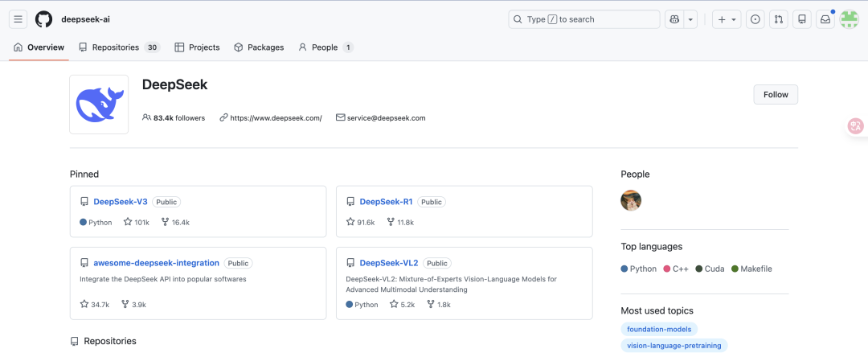The height and width of the screenshot is (353, 868).
Task: Expand the Copilot dropdown arrow
Action: (x=690, y=19)
